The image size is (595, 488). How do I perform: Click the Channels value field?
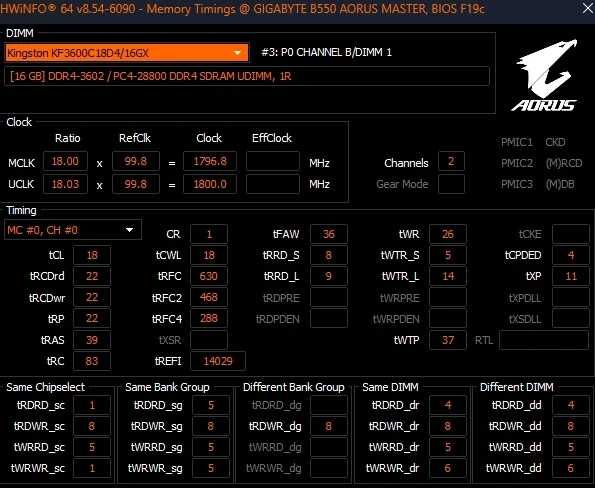(451, 161)
